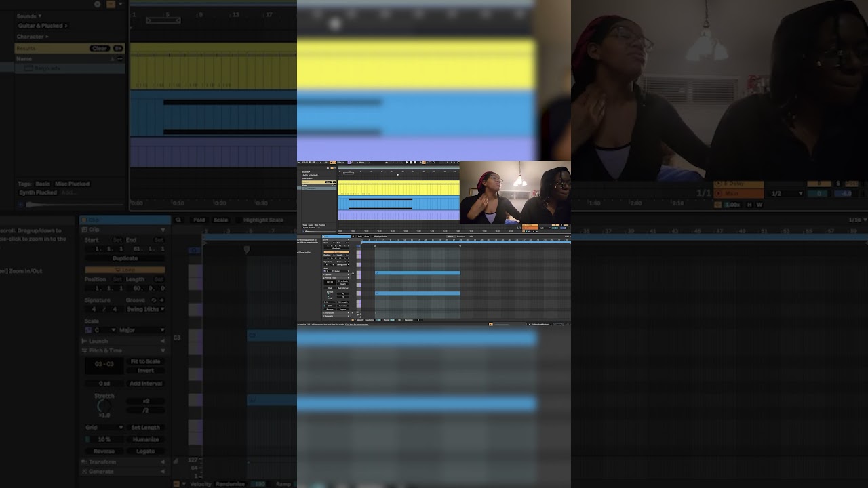Open 1/16 grid dropdown on dimmed right side
The height and width of the screenshot is (488, 868).
pos(856,220)
